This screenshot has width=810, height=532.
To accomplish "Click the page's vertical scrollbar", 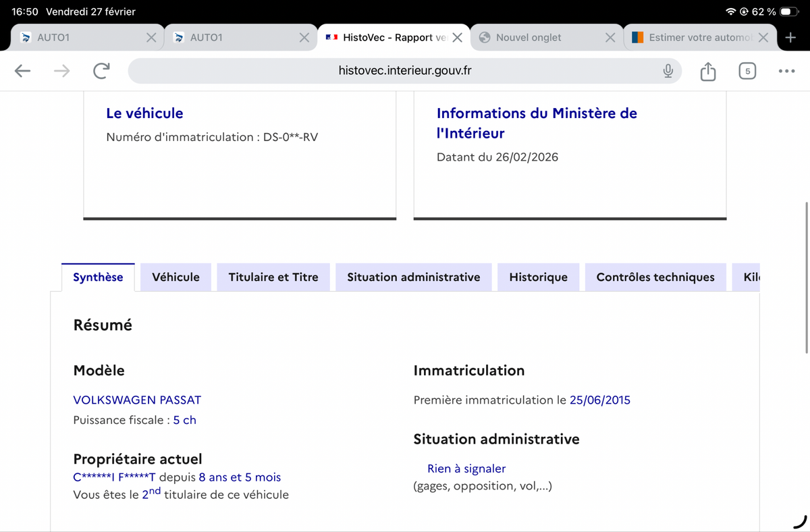I will pyautogui.click(x=807, y=277).
